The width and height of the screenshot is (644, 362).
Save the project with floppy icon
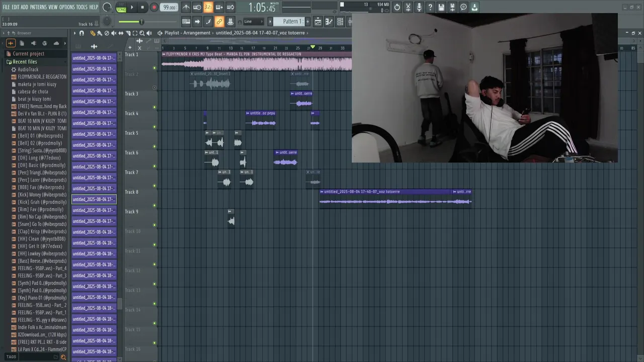click(x=441, y=7)
